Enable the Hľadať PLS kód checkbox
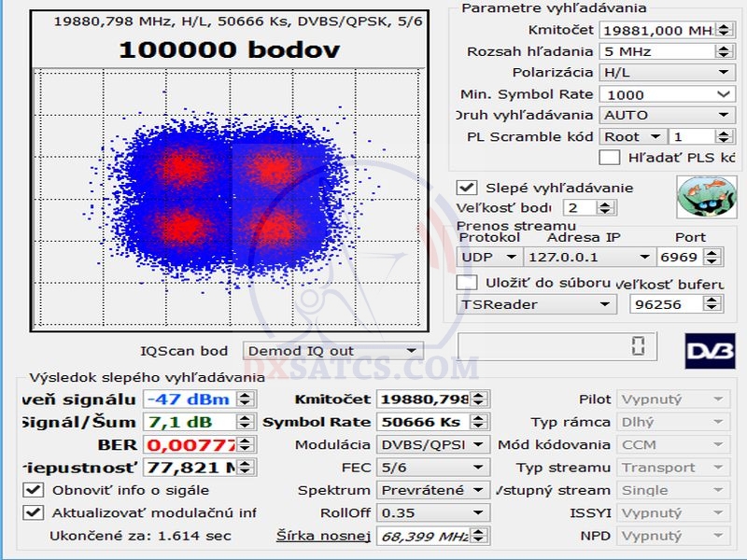 click(610, 158)
